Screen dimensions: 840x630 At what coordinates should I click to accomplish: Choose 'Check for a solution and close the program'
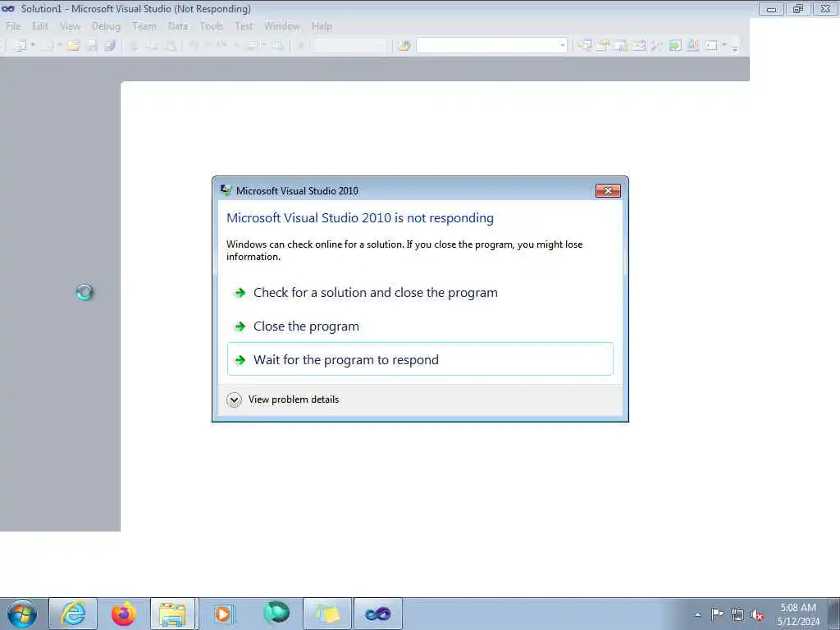point(420,293)
